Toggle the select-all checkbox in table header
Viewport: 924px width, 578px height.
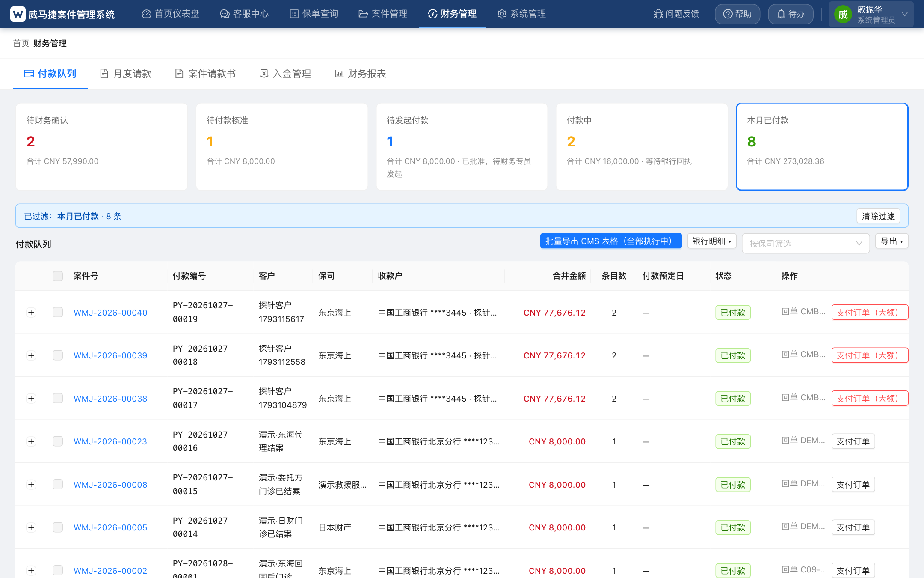(x=58, y=276)
